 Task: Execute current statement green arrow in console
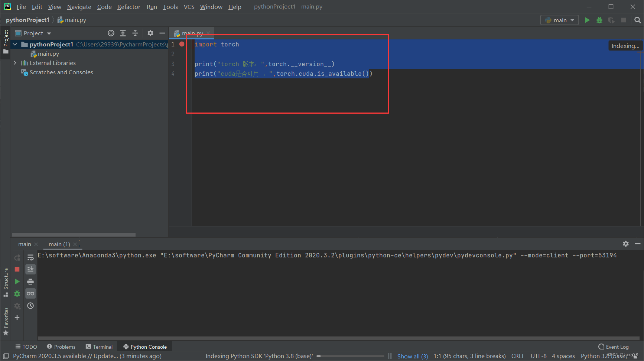click(x=17, y=282)
